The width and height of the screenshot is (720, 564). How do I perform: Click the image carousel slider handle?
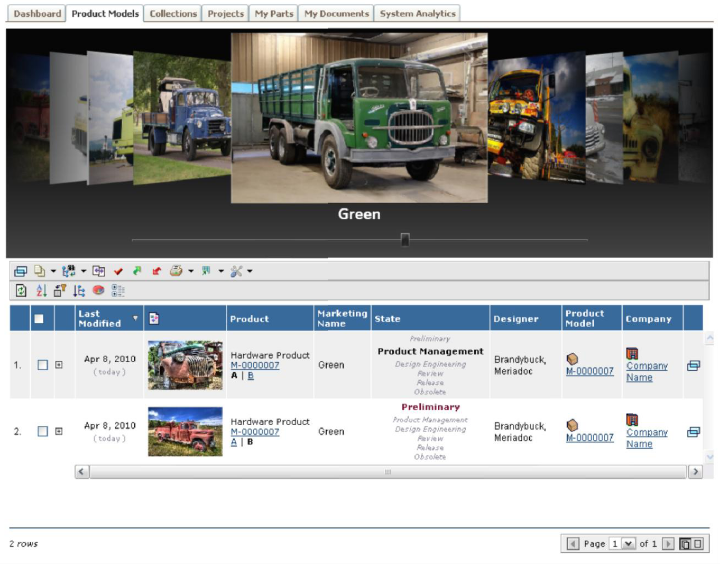pos(405,239)
